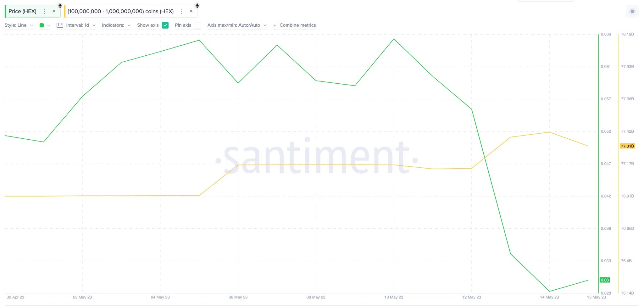Click the plus icon beside Combine metrics

275,25
